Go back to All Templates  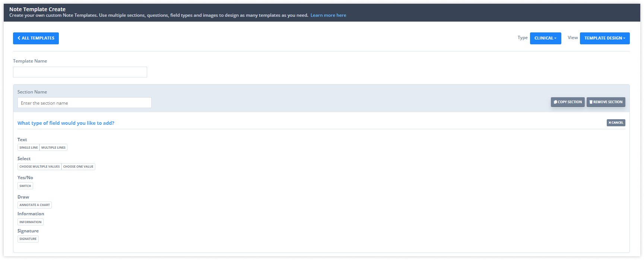point(36,38)
